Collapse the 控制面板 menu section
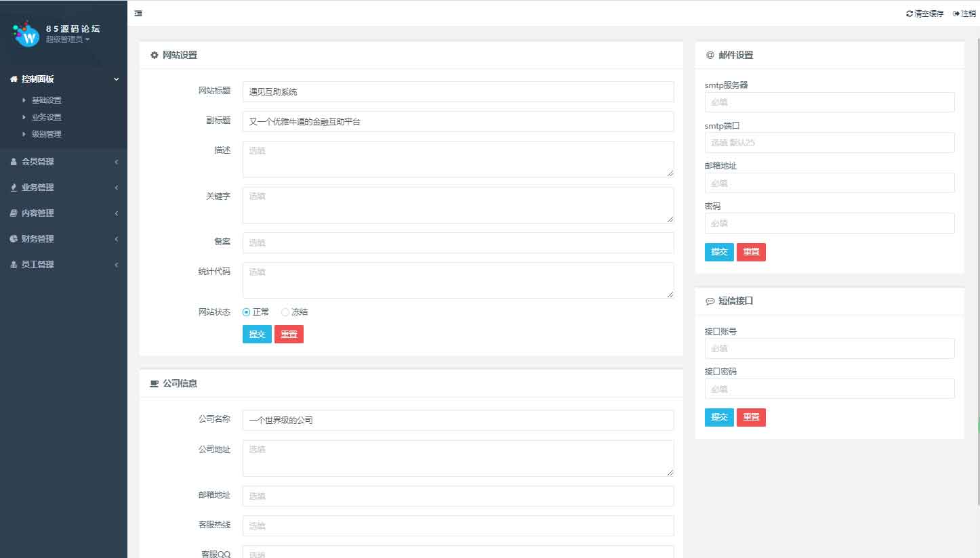 [63, 79]
